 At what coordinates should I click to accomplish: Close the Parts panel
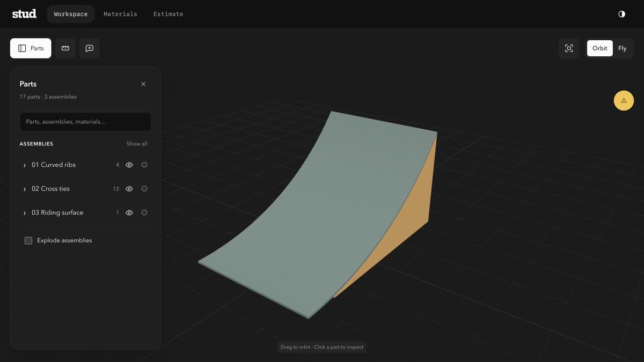pos(143,84)
